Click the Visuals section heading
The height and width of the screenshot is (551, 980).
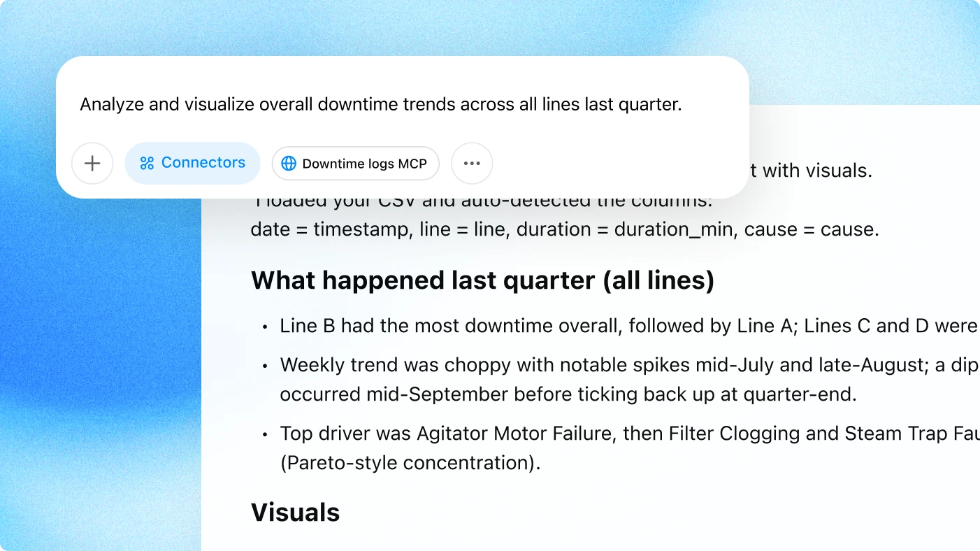tap(295, 512)
